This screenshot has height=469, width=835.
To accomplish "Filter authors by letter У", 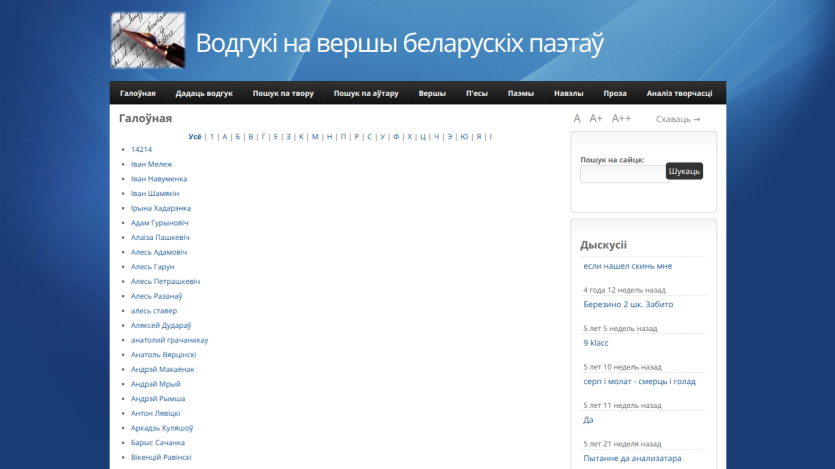I will click(382, 137).
